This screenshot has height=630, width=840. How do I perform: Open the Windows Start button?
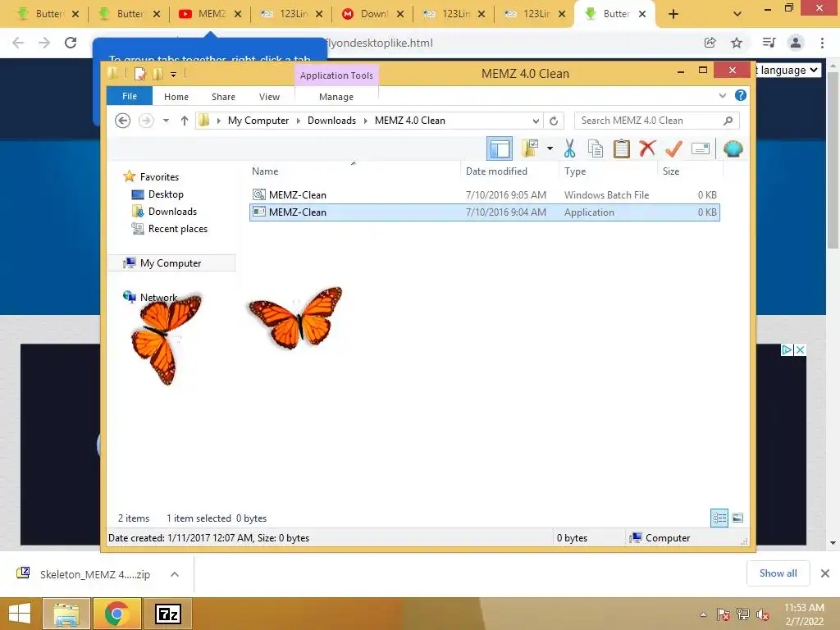20,614
